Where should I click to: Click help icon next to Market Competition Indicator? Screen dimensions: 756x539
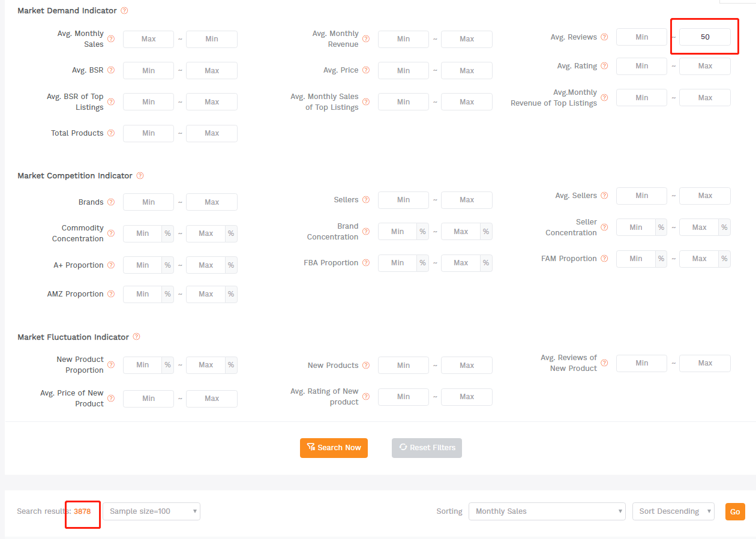[140, 176]
